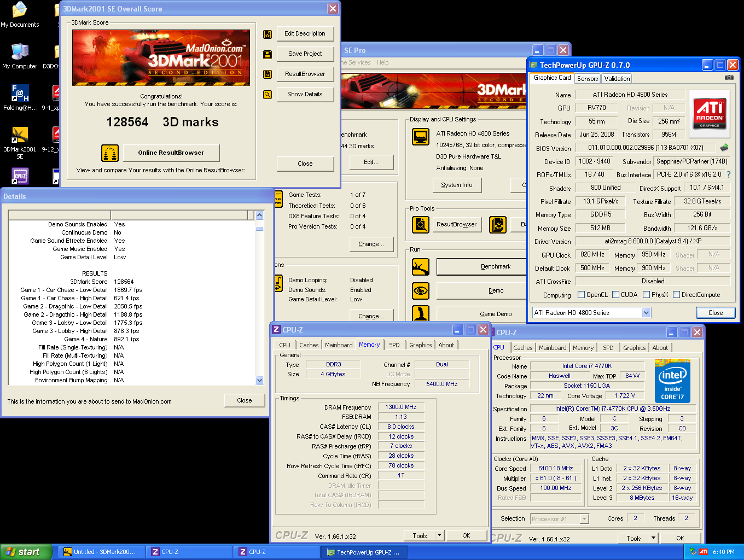Switch to Validation tab in GPU-Z
The height and width of the screenshot is (560, 744).
coord(617,79)
